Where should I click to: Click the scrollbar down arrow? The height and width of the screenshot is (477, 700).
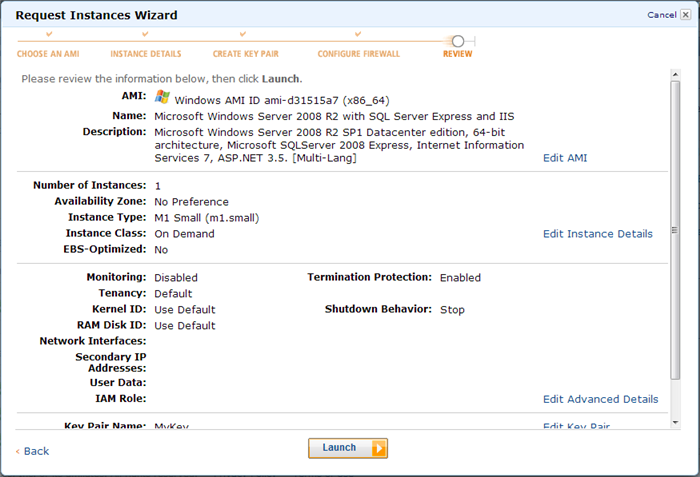pos(675,423)
